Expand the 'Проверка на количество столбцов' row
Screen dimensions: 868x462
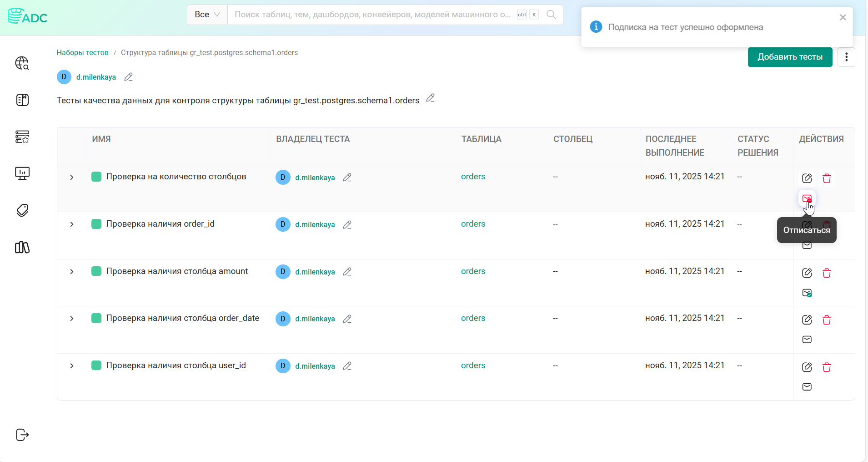tap(72, 178)
